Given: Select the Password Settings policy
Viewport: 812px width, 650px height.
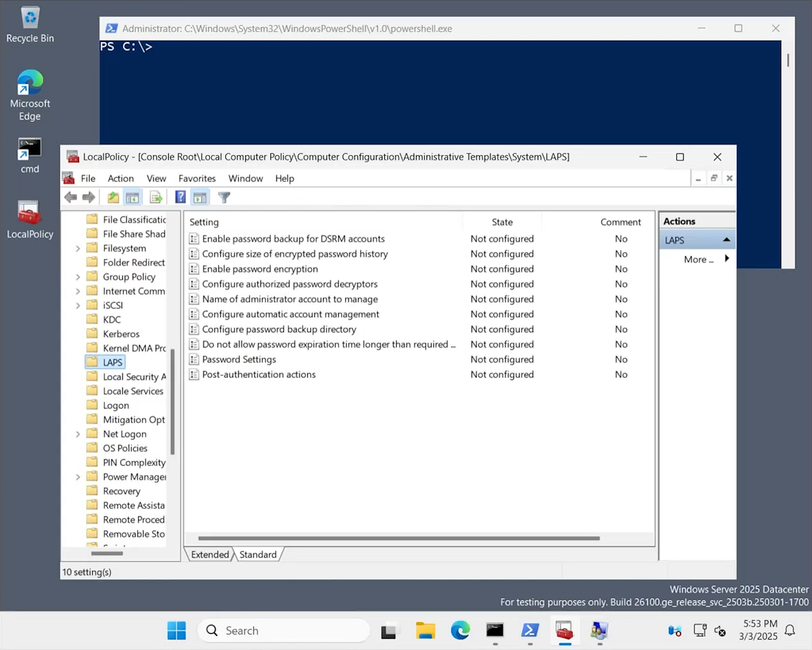Looking at the screenshot, I should [x=239, y=359].
